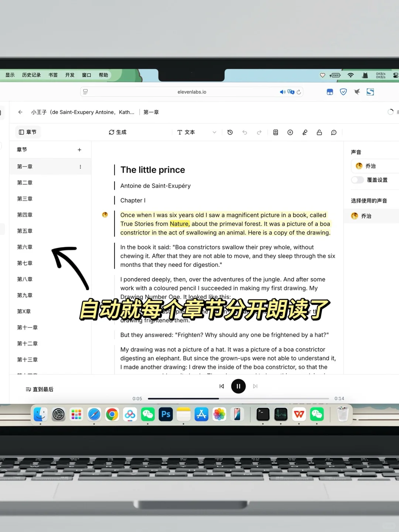The height and width of the screenshot is (532, 399).
Task: Mute the tab audio speaker icon
Action: click(282, 92)
